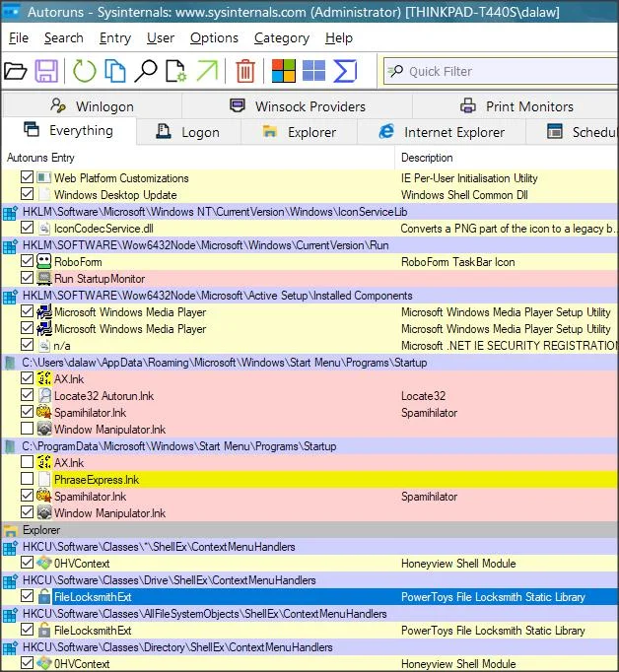
Task: Click the Copy toolbar icon
Action: click(x=115, y=71)
